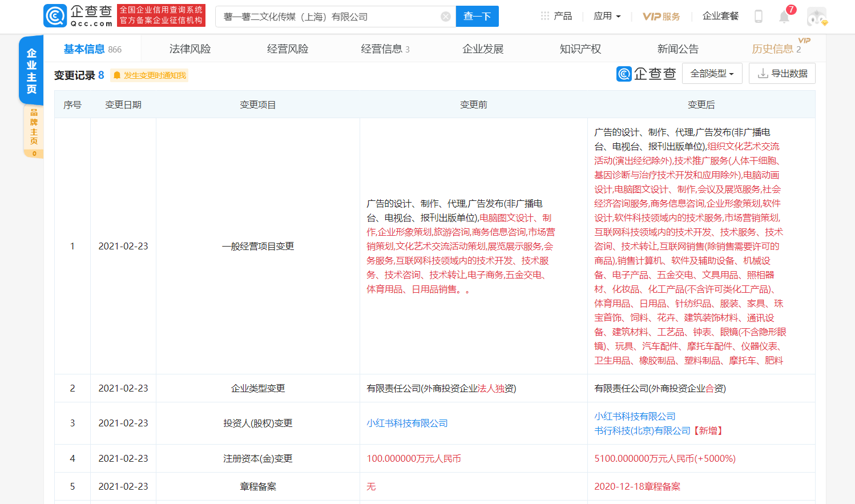Click the 产品 grid menu
This screenshot has width=855, height=504.
[x=556, y=16]
